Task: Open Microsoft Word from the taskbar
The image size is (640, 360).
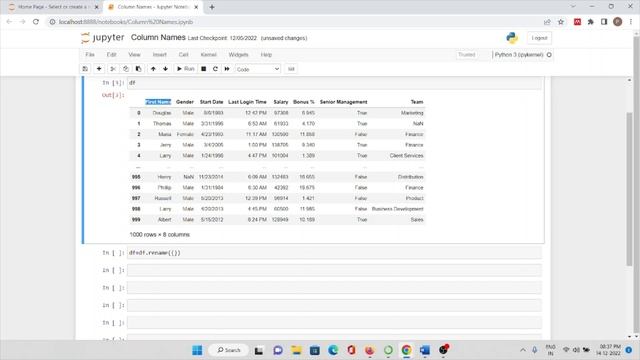Action: click(x=424, y=350)
